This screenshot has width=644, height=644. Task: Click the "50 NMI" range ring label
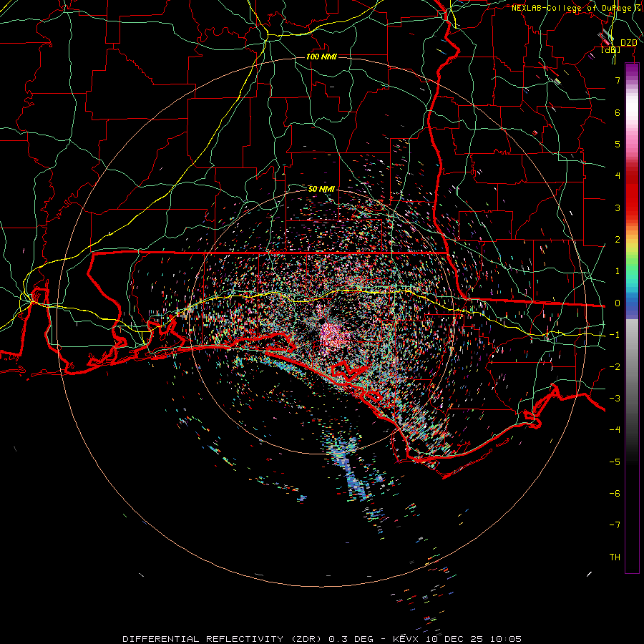321,189
